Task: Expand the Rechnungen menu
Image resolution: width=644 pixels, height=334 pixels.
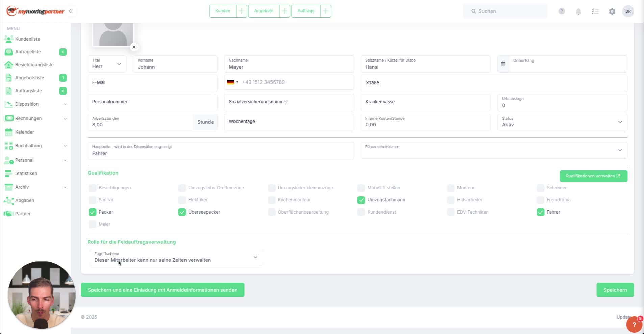Action: click(35, 118)
